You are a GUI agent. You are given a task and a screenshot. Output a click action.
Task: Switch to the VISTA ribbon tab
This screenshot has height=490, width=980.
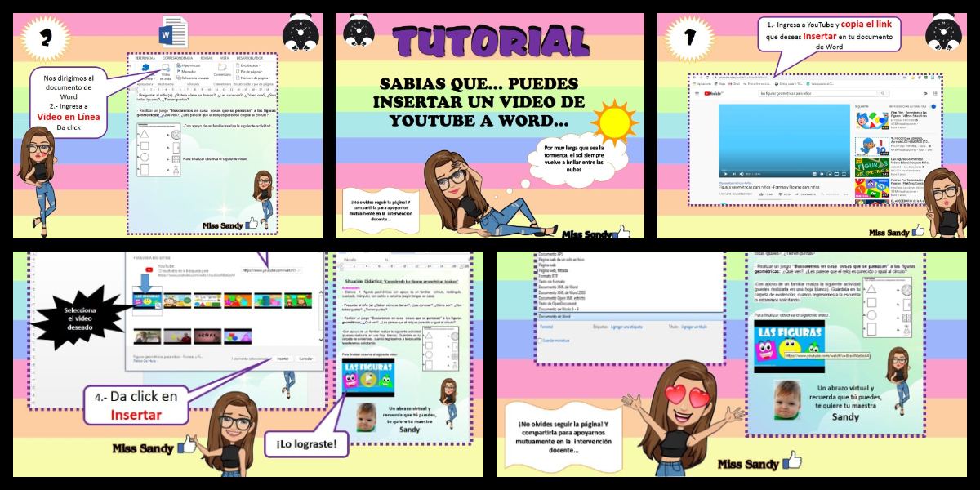(223, 59)
